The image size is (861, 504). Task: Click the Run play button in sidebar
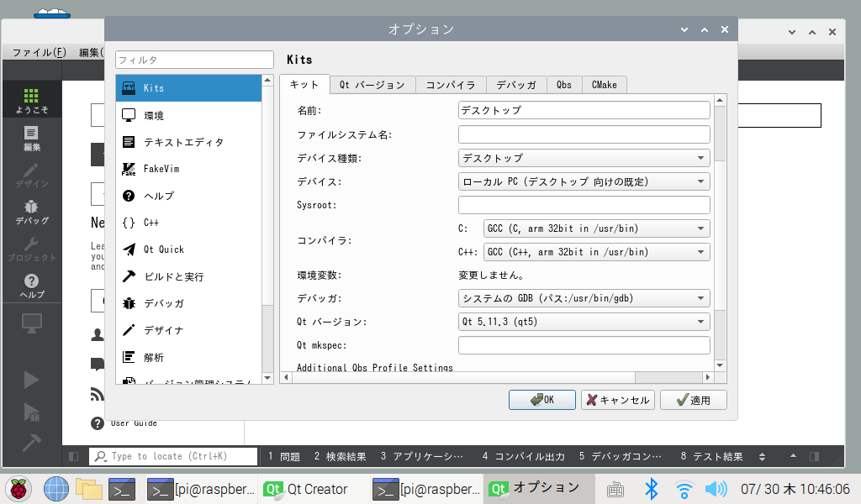pos(31,380)
